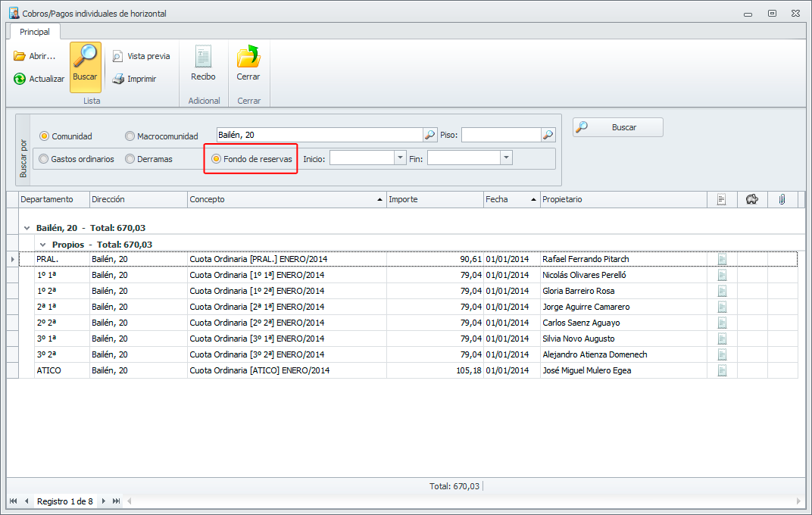The width and height of the screenshot is (812, 515).
Task: Click magnifier icon next to Piso field
Action: pyautogui.click(x=548, y=135)
